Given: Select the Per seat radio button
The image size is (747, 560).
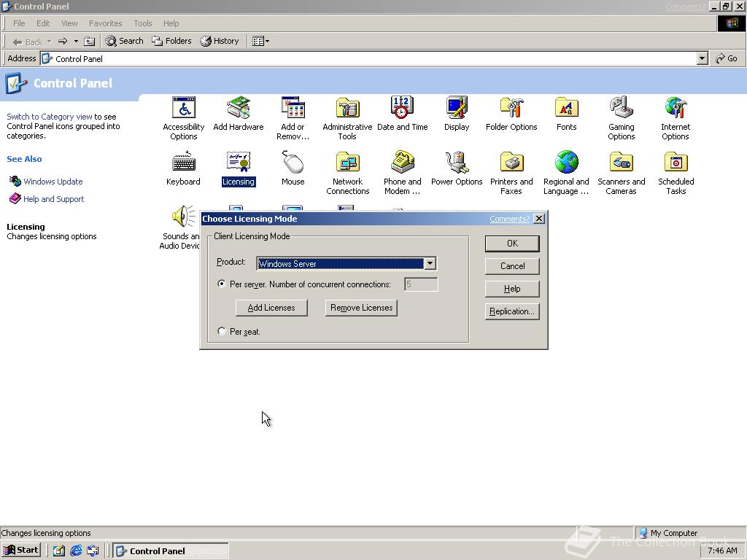Looking at the screenshot, I should click(222, 331).
